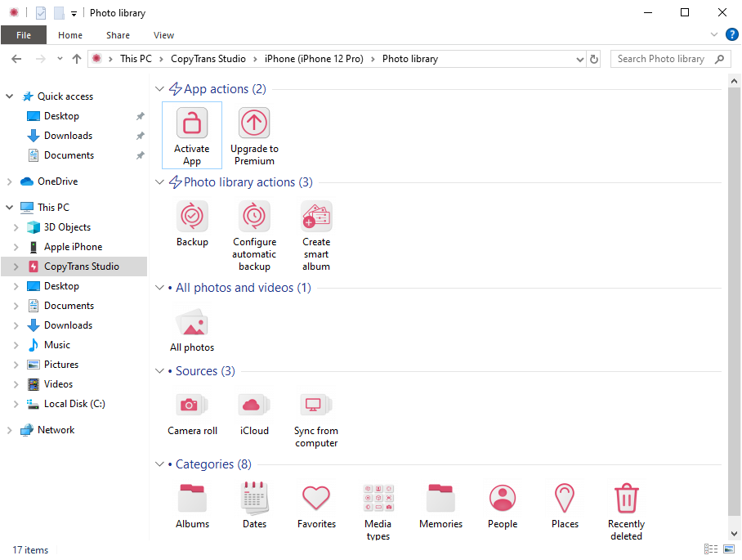Screen dimensions: 742x560
Task: Click the Upgrade to Premium icon
Action: [254, 123]
